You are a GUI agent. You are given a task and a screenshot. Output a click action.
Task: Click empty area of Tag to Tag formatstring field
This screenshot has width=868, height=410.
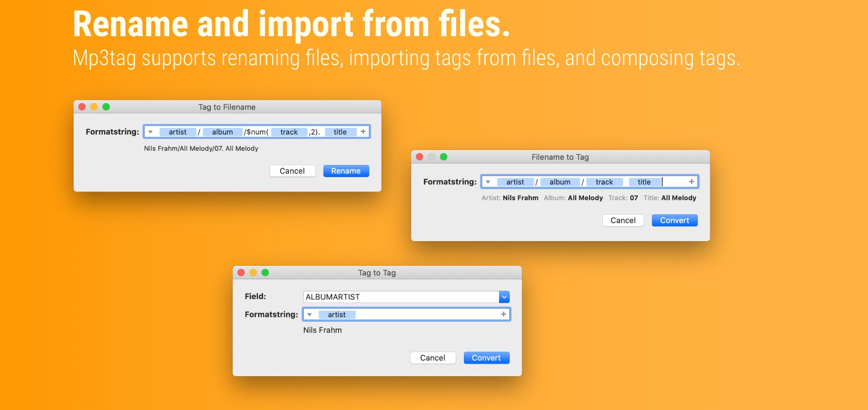[x=427, y=314]
